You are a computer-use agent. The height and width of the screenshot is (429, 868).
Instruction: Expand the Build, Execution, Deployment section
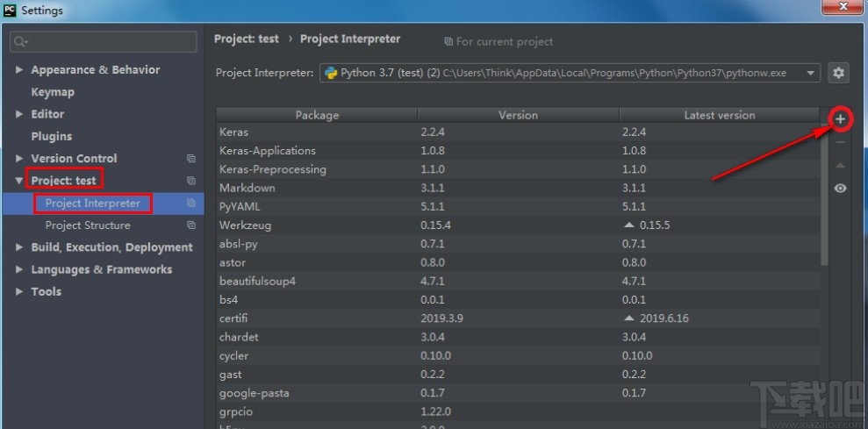[x=19, y=247]
